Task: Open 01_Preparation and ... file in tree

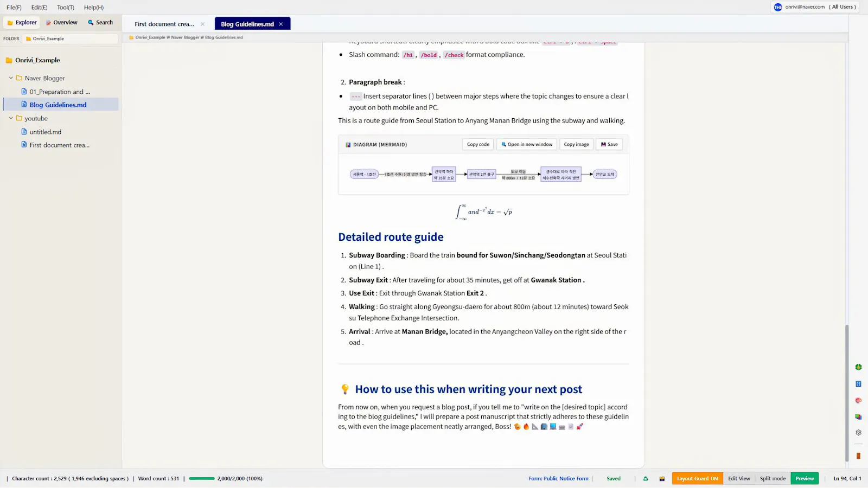Action: 60,92
